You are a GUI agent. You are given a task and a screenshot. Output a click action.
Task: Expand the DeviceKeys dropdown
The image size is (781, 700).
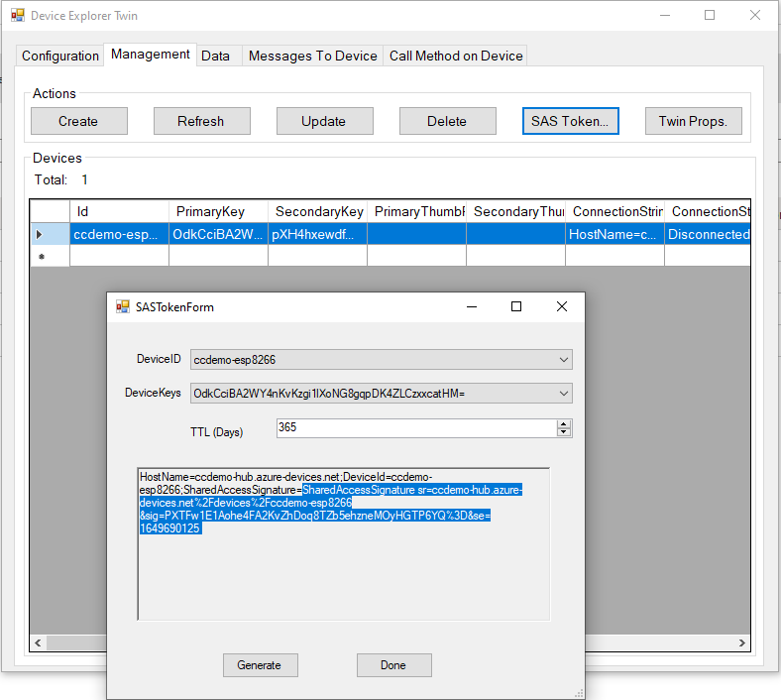point(563,394)
